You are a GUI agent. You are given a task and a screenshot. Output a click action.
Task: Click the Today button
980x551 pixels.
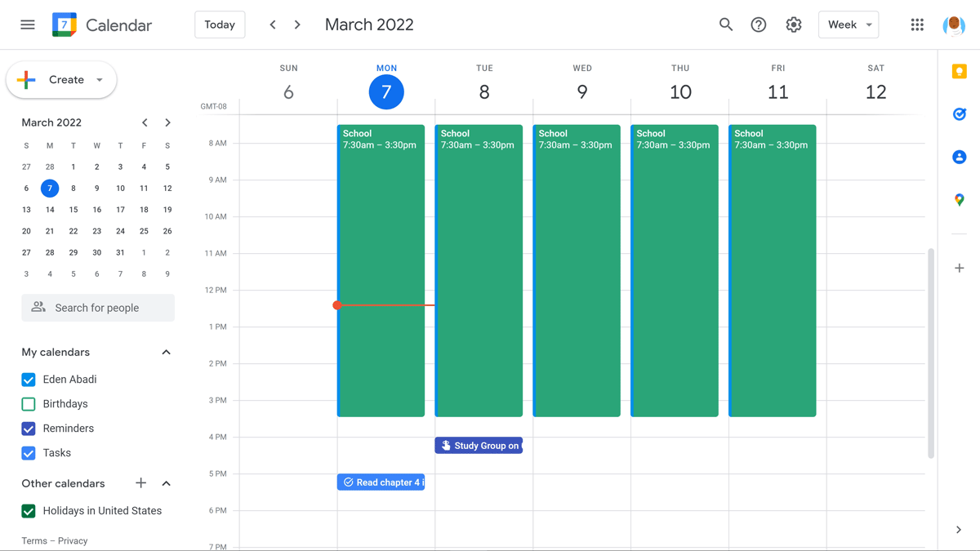point(219,24)
